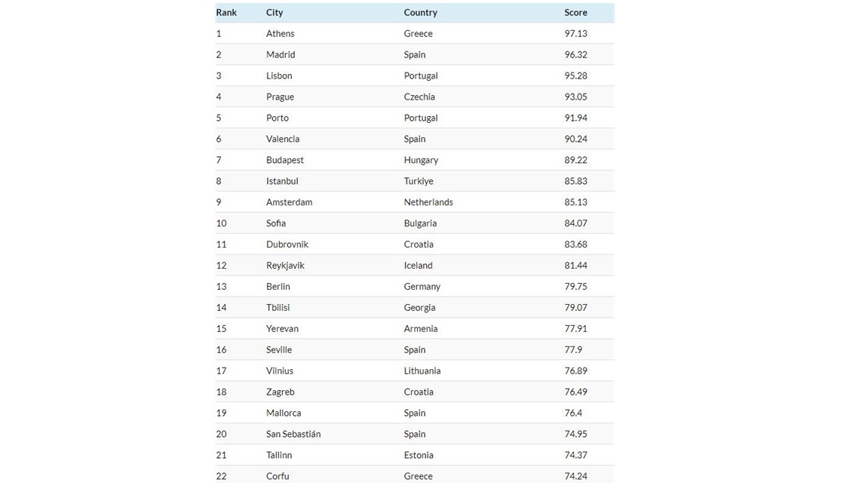
Task: Click the Country column header
Action: [421, 12]
